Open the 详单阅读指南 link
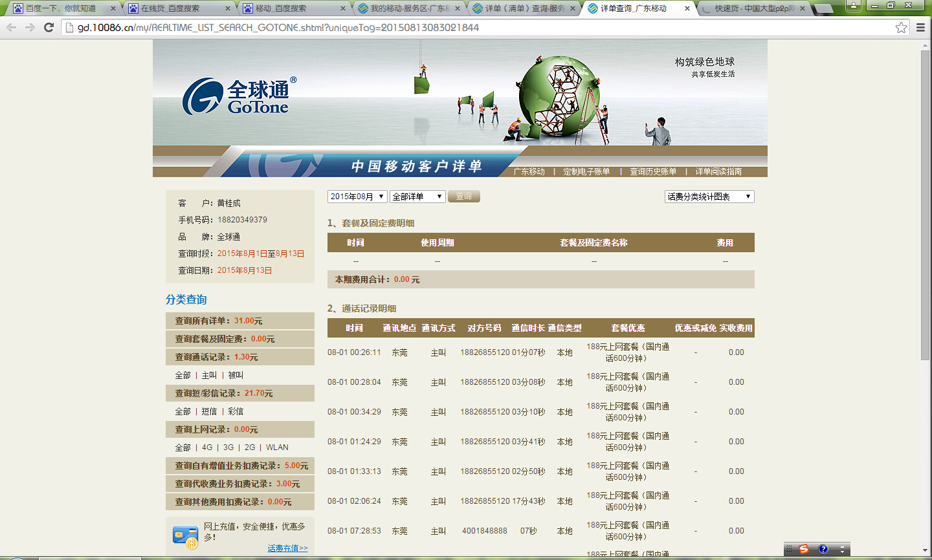 coord(718,171)
